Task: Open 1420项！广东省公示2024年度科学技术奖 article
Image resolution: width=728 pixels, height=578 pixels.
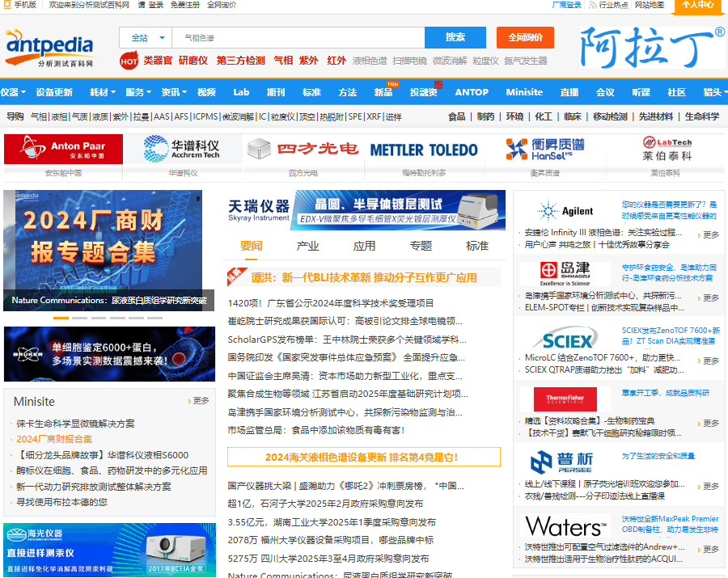Action: click(x=331, y=303)
